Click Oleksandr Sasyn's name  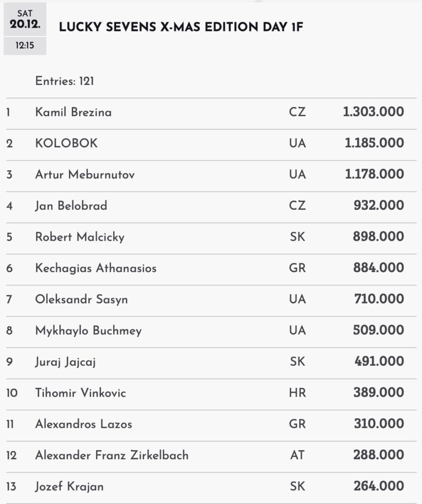pyautogui.click(x=81, y=299)
